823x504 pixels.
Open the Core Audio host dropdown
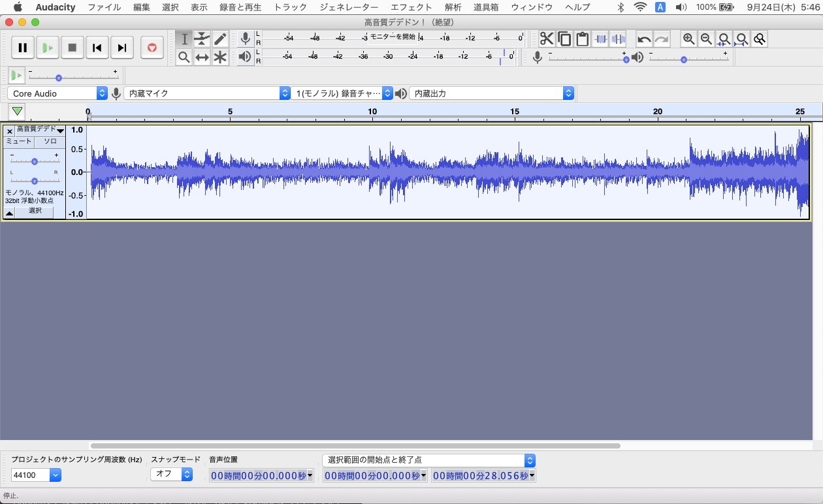[x=57, y=93]
